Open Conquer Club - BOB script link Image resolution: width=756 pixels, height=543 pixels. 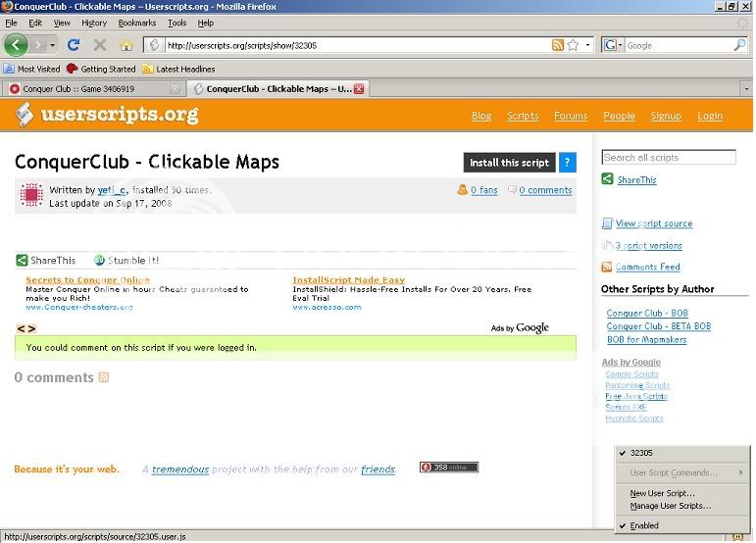[647, 313]
